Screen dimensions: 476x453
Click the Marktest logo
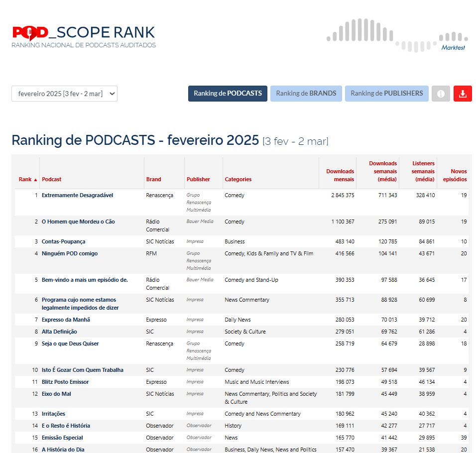point(397,35)
